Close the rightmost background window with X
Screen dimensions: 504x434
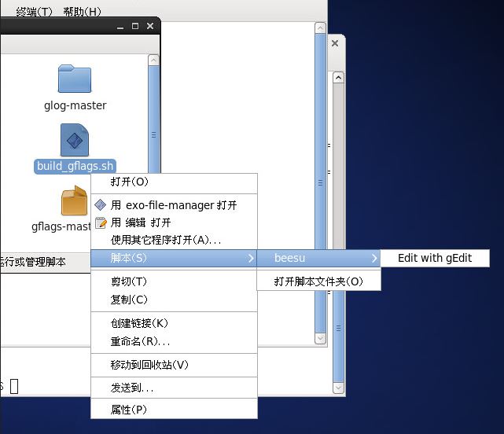point(335,43)
